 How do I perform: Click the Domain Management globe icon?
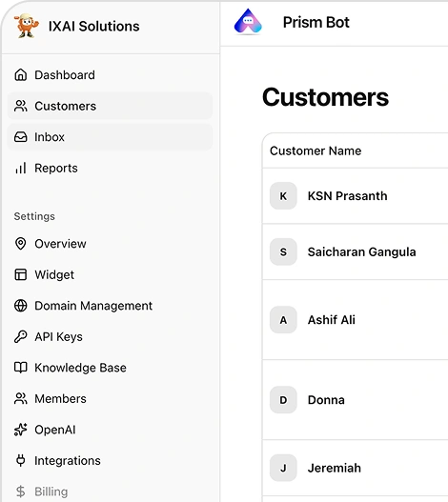coord(21,306)
